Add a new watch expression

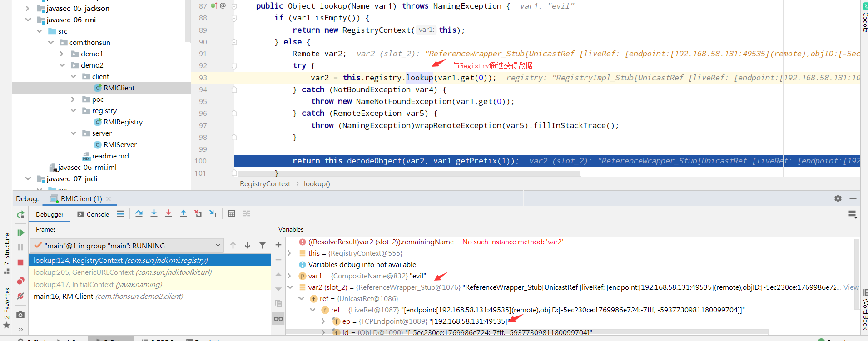[x=278, y=245]
